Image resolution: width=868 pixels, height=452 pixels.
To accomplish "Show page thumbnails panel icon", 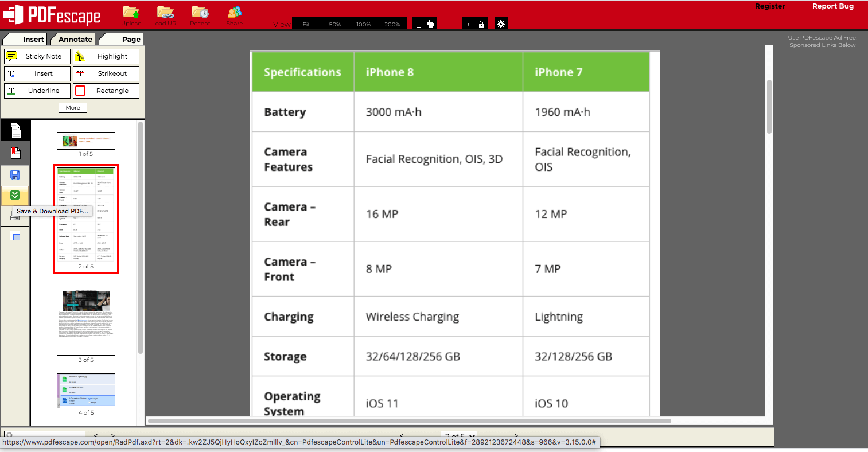I will (15, 130).
